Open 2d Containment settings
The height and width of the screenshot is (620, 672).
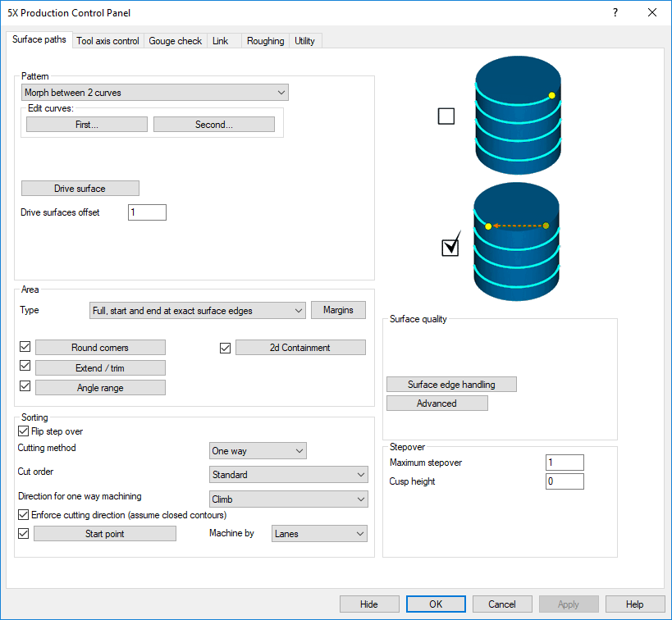tap(300, 348)
